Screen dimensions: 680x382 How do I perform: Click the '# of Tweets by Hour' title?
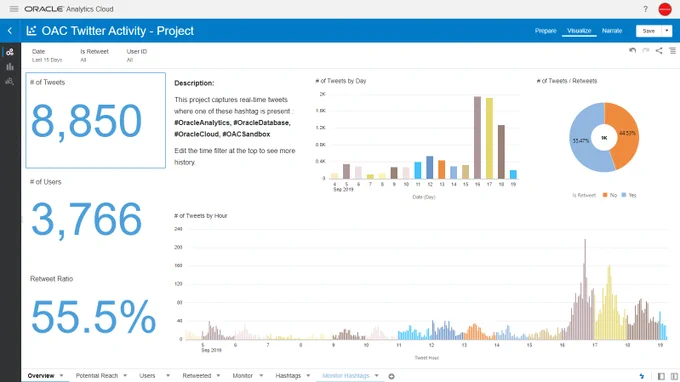coord(200,215)
